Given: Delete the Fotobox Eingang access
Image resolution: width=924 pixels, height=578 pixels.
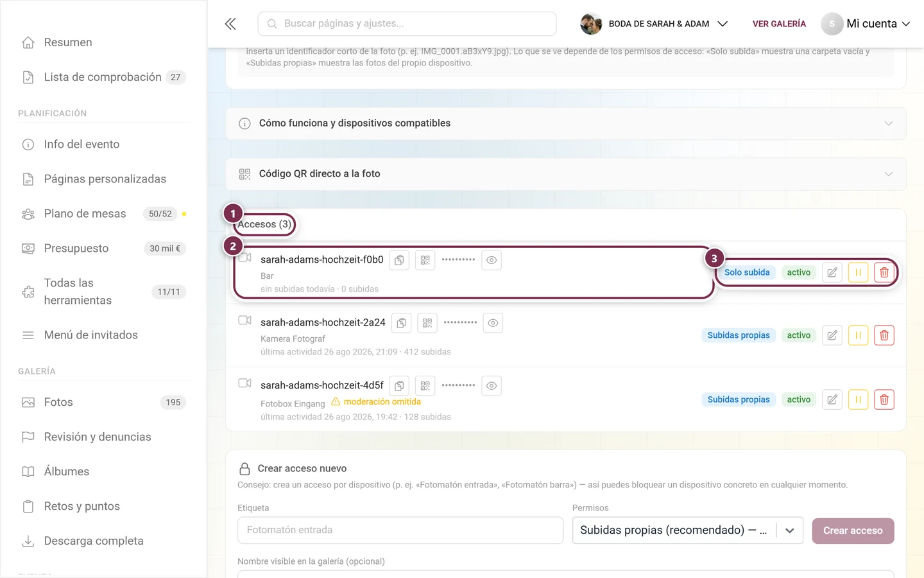Looking at the screenshot, I should [884, 399].
